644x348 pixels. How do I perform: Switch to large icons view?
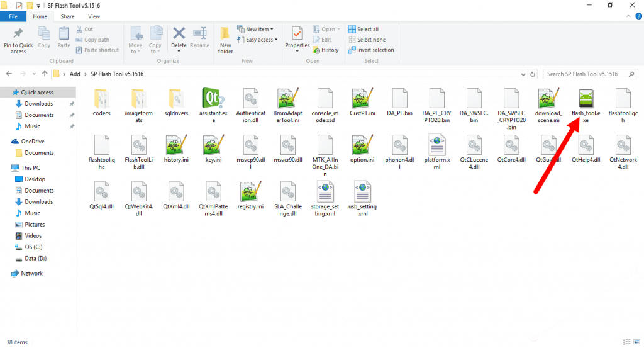click(636, 342)
